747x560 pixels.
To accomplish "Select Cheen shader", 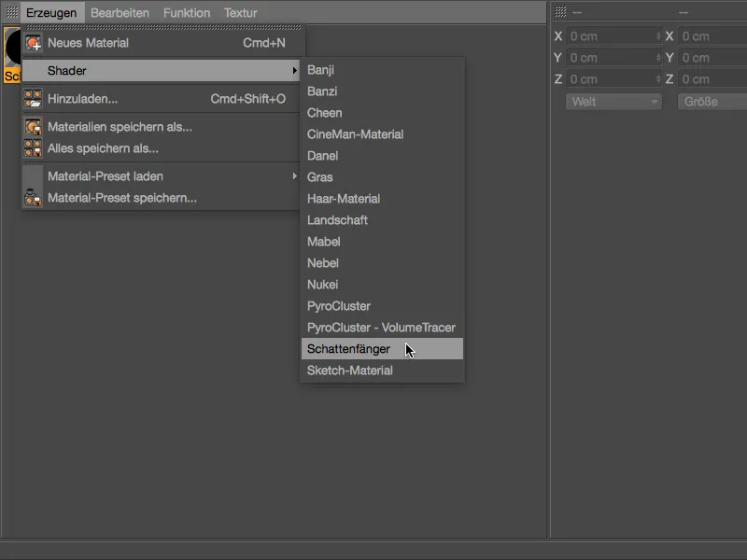I will (382, 113).
